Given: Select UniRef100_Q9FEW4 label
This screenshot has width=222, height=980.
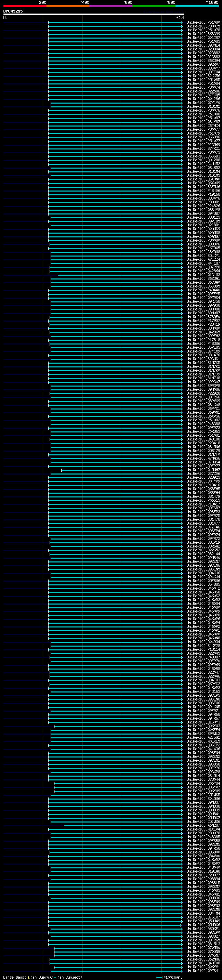Looking at the screenshot, I should tap(203, 72).
